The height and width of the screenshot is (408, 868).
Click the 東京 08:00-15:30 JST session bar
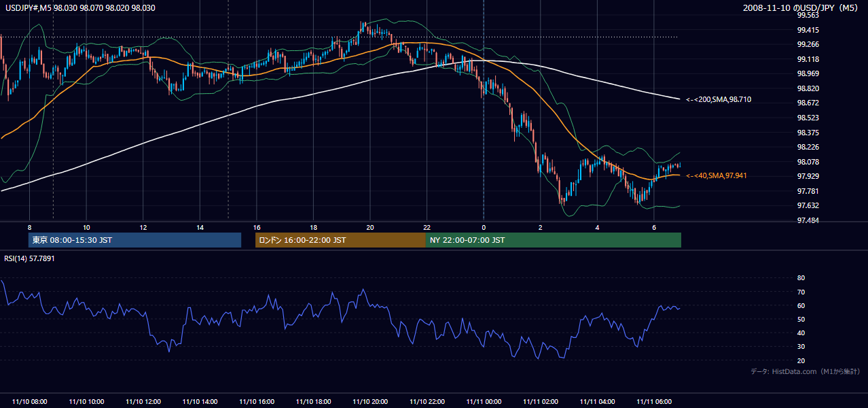[x=134, y=240]
